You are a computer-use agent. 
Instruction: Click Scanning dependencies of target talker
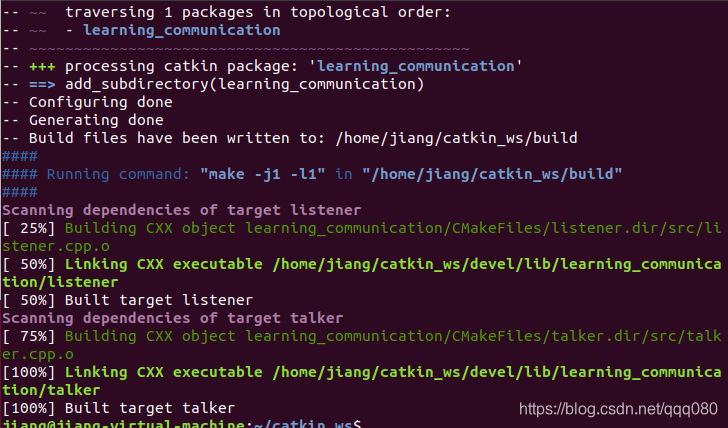click(173, 318)
